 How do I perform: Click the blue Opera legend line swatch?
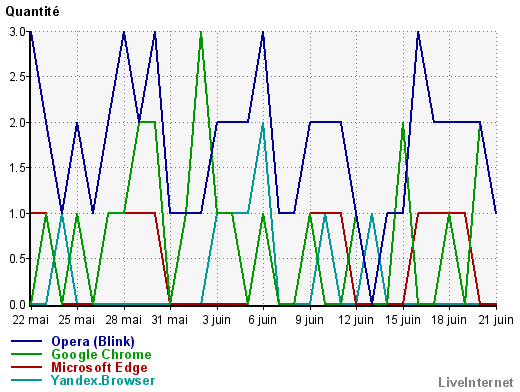(x=26, y=341)
